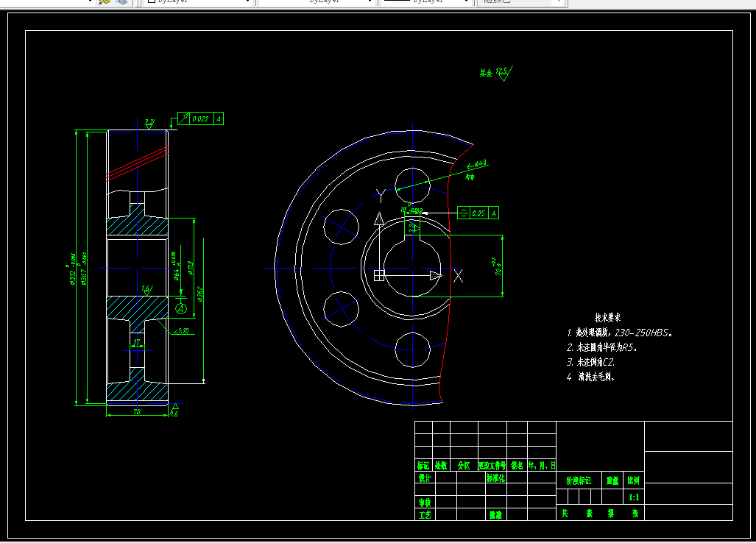Screen dimensions: 756x543
Task: Select requirement 3 未注倒角C2
Action: point(590,362)
